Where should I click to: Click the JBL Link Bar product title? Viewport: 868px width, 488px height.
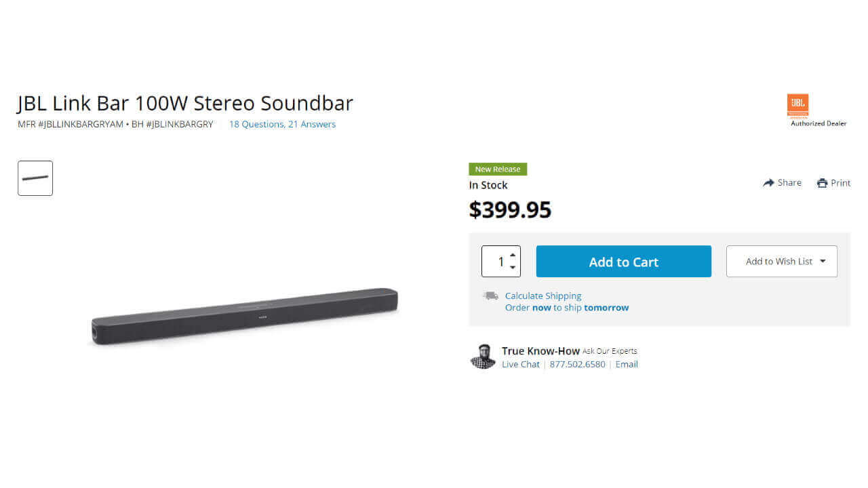185,103
